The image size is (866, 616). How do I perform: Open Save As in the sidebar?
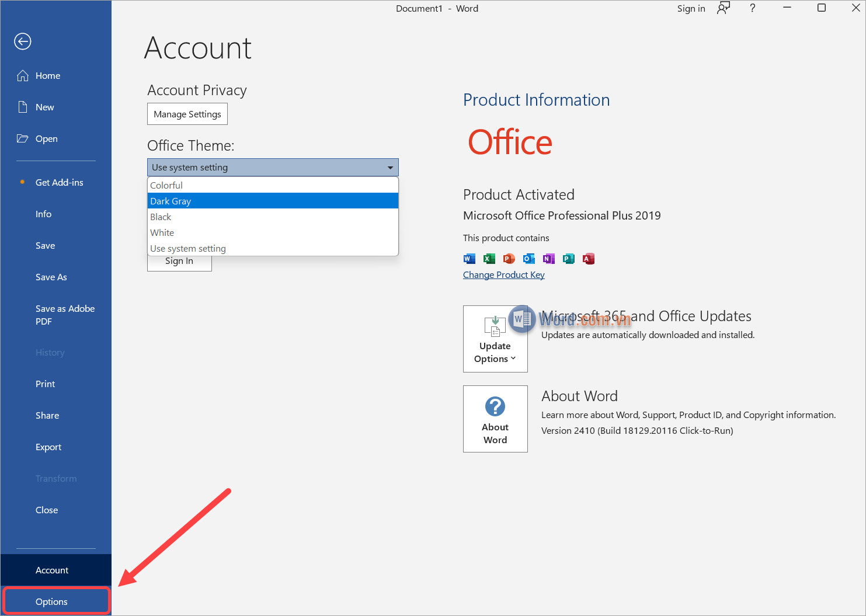coord(56,277)
